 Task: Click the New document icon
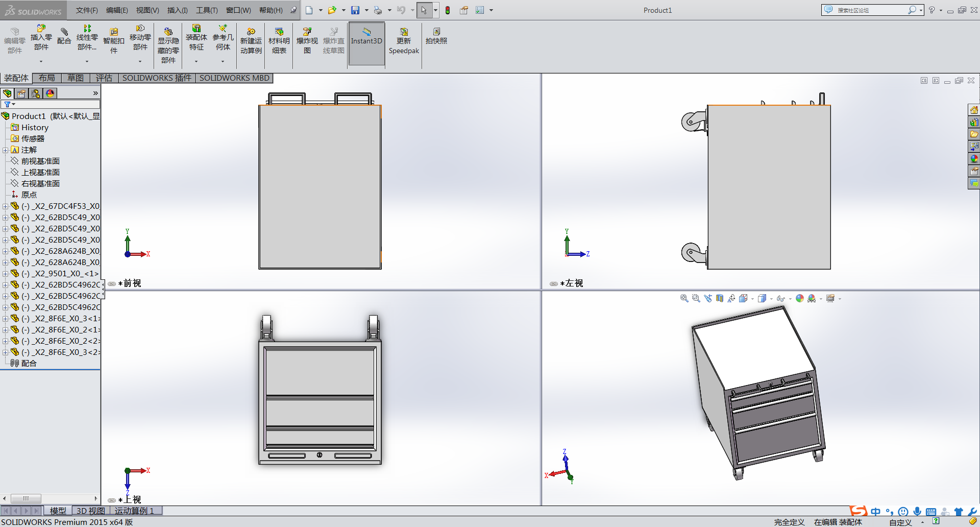[x=309, y=10]
